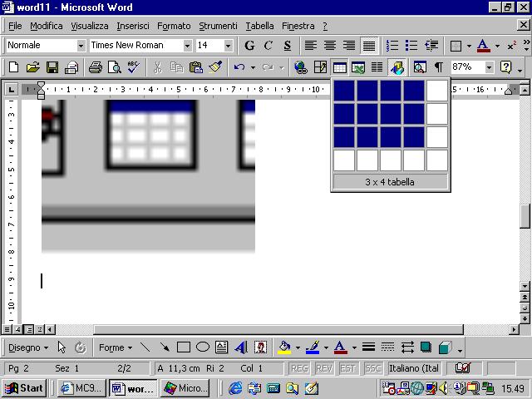Screen dimensions: 532x399
Task: Print the document with printer icon
Action: [x=96, y=67]
